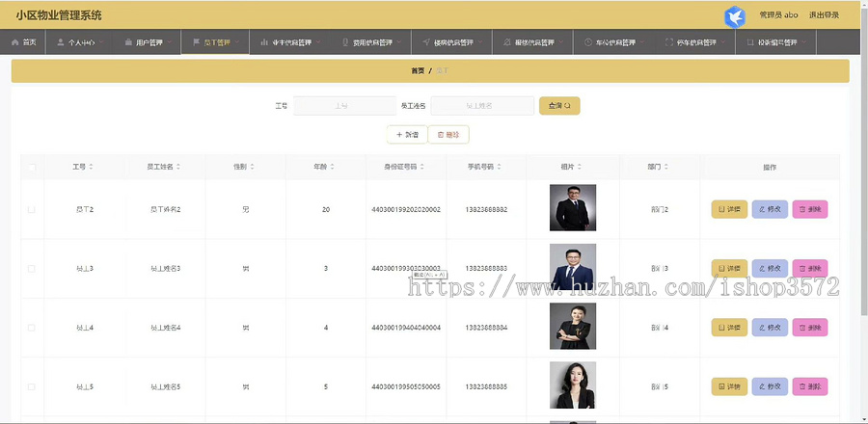Click pencil icon in 员工2 row 修改
The width and height of the screenshot is (868, 424).
point(762,209)
